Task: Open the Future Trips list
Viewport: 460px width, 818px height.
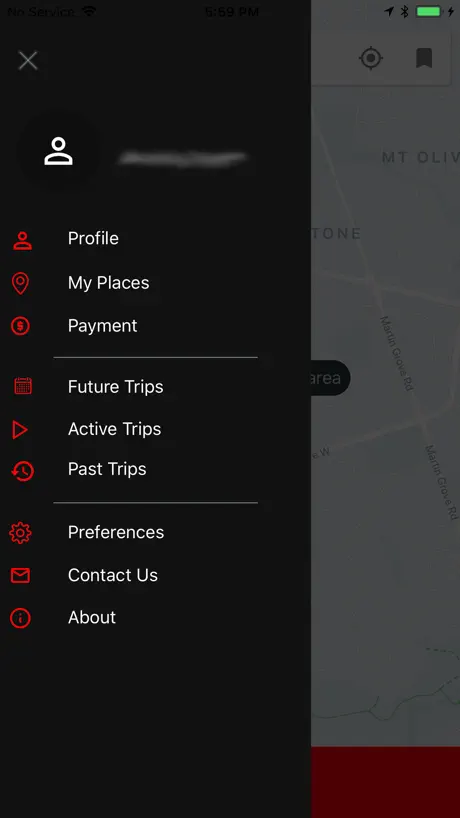Action: coord(116,387)
